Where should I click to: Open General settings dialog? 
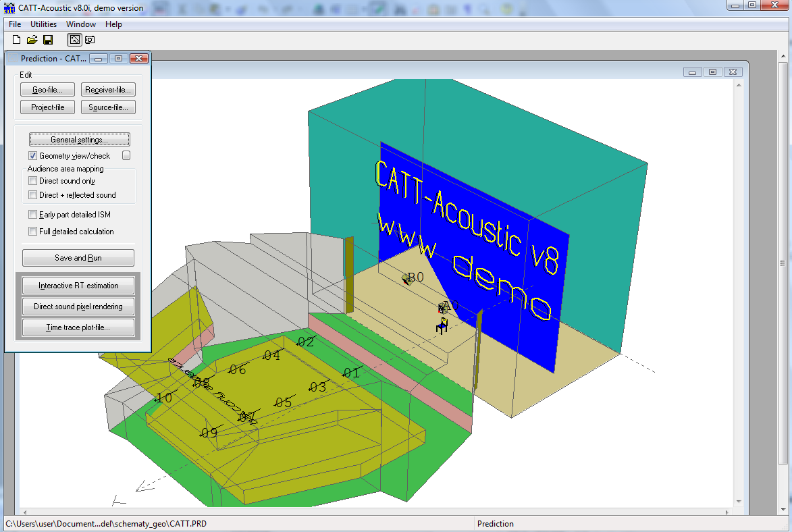[79, 140]
